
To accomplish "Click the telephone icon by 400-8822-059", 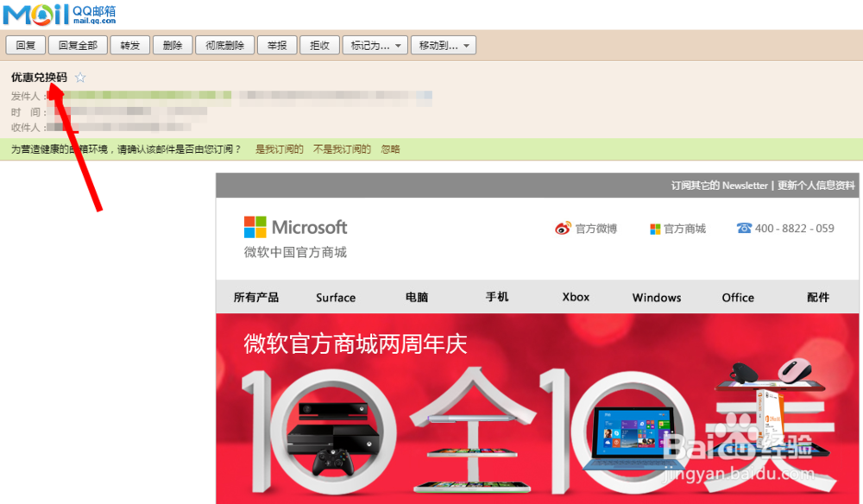I will (x=744, y=228).
